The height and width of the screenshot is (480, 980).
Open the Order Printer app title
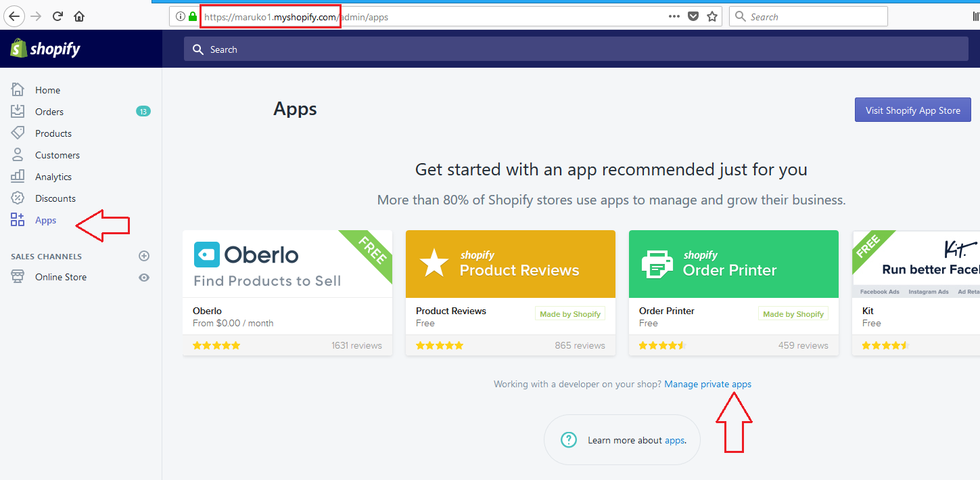coord(667,311)
